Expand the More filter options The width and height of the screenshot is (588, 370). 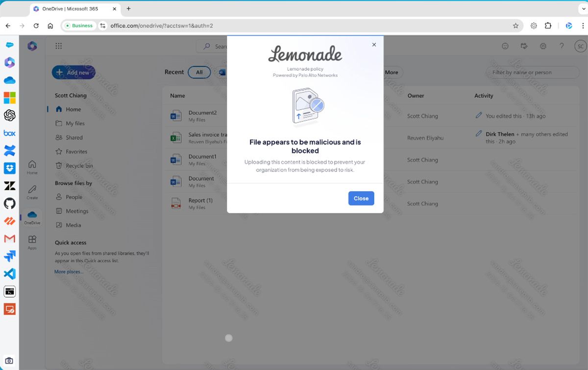tap(392, 72)
